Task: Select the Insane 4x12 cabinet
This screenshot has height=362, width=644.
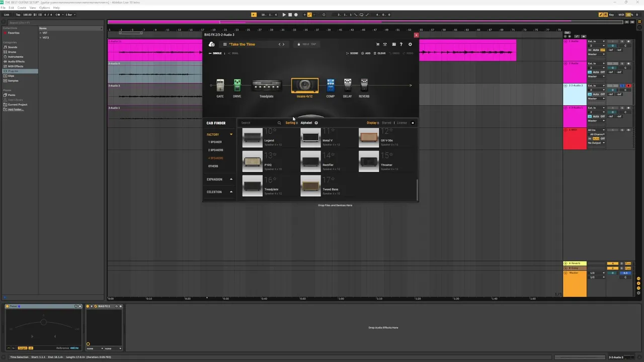Action: 304,85
